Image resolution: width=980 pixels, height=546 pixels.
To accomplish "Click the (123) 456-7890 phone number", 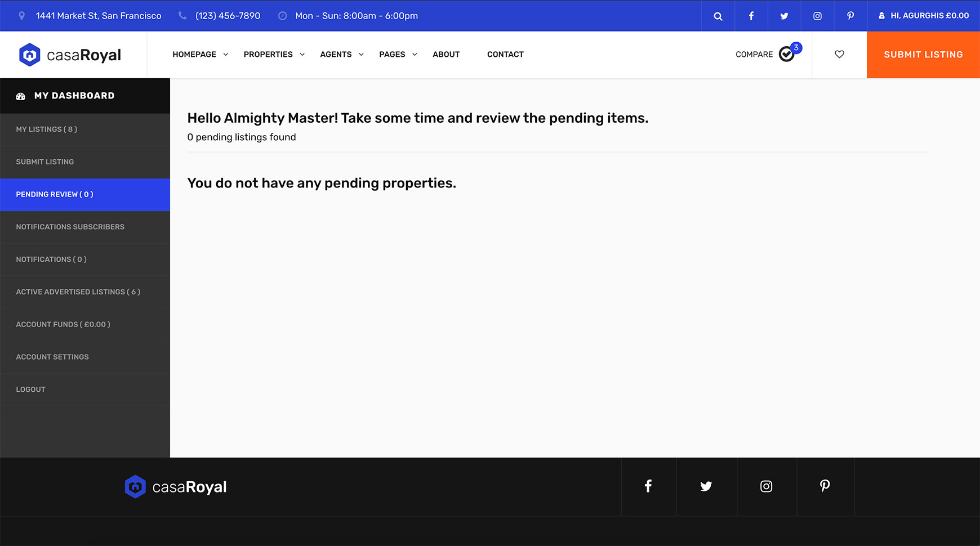I will (228, 16).
